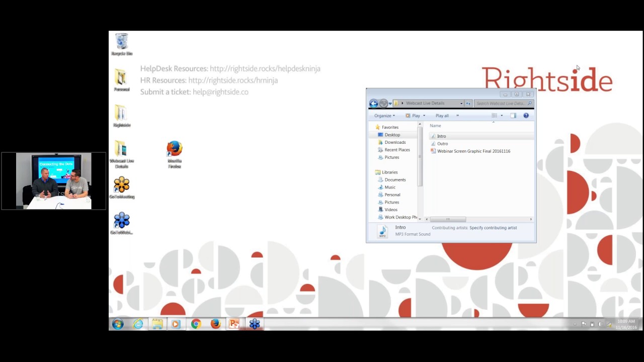Click Play all in the Explorer toolbar

click(442, 116)
